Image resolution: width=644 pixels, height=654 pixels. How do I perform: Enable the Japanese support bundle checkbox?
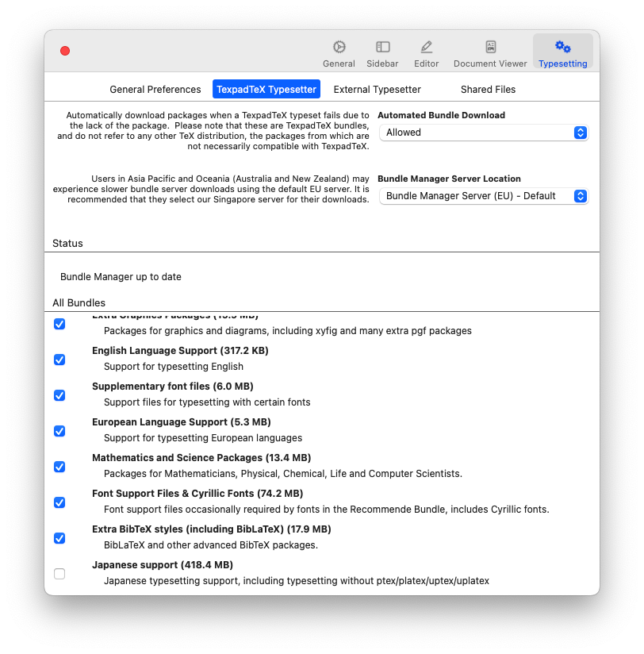tap(59, 574)
